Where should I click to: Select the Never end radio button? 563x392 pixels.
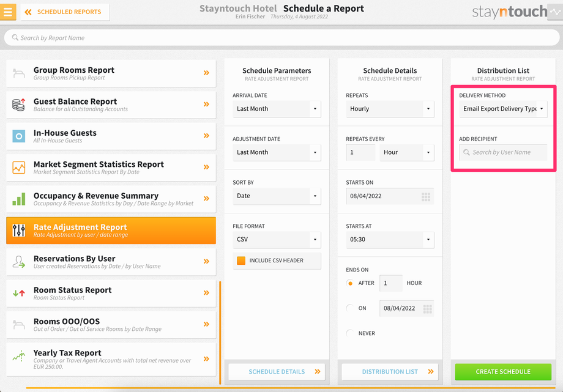pos(349,333)
